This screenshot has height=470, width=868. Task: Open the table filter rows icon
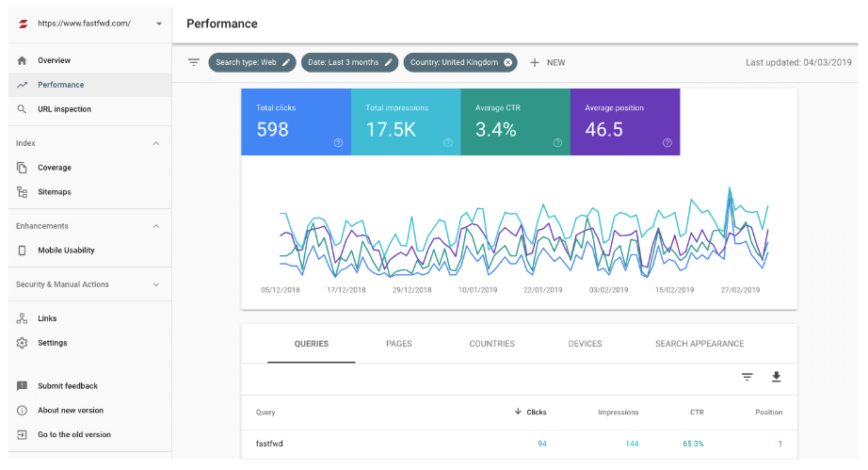click(x=747, y=377)
